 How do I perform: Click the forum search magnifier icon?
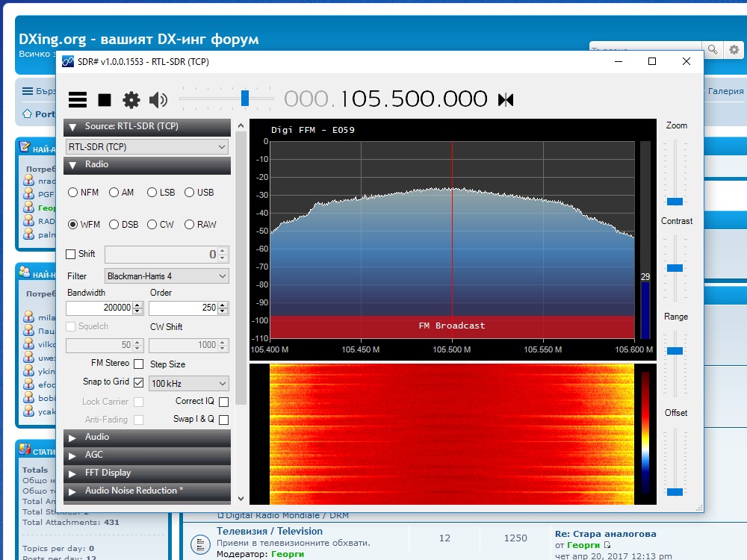[713, 49]
